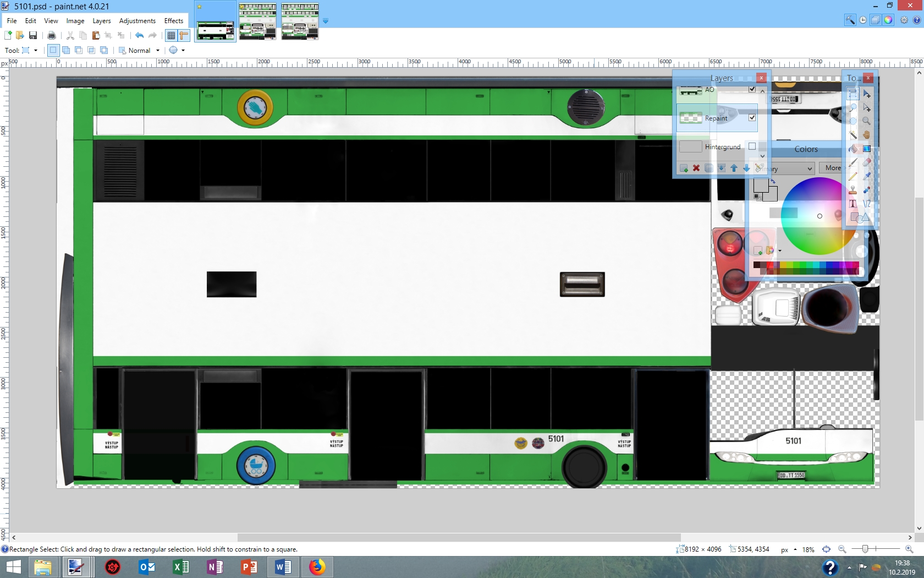Viewport: 924px width, 578px height.
Task: Select the Clone Stamp tool
Action: click(853, 190)
